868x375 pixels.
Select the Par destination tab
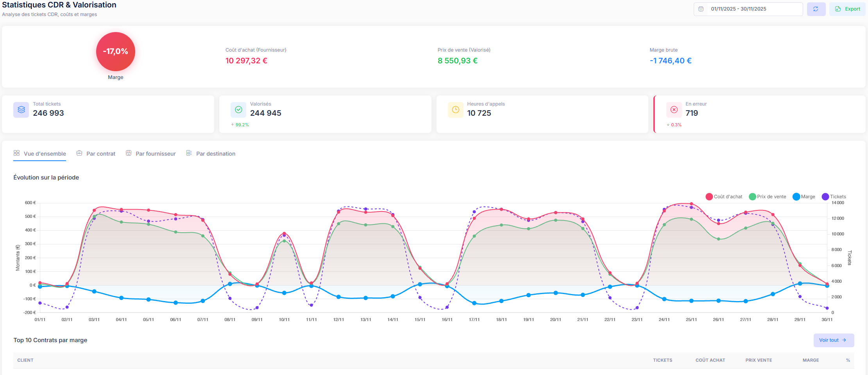click(x=211, y=154)
